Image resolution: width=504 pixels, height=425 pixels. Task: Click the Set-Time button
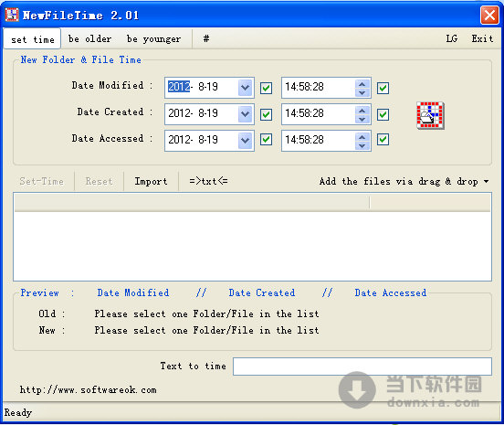pyautogui.click(x=41, y=182)
